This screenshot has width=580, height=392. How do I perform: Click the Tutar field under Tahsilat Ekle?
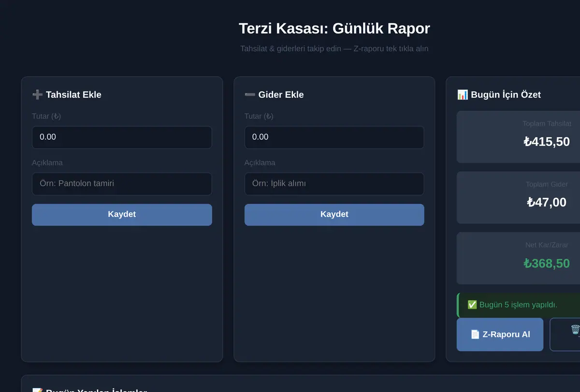pos(122,137)
